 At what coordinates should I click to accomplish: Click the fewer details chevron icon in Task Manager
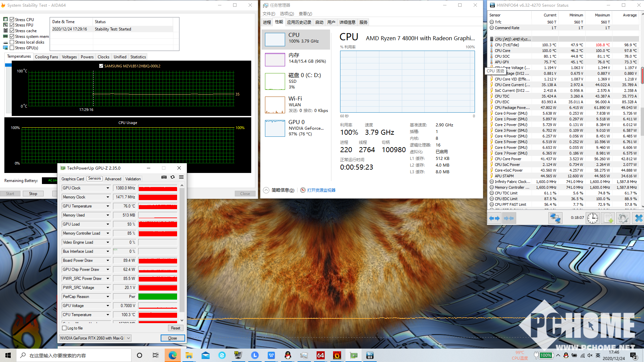click(266, 190)
